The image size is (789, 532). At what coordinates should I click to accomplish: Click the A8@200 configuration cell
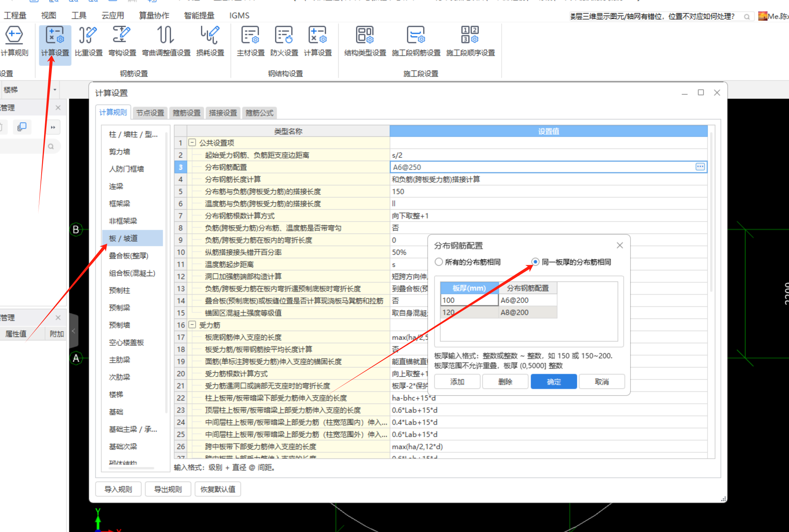528,312
